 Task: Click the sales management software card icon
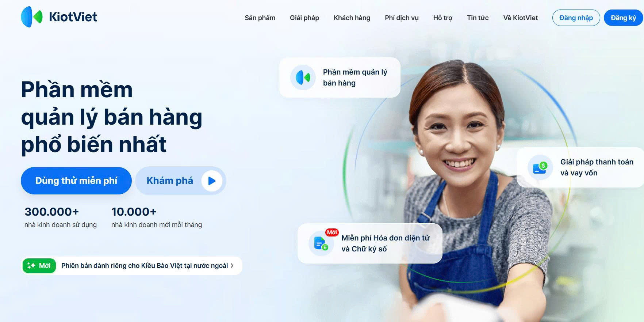point(303,77)
